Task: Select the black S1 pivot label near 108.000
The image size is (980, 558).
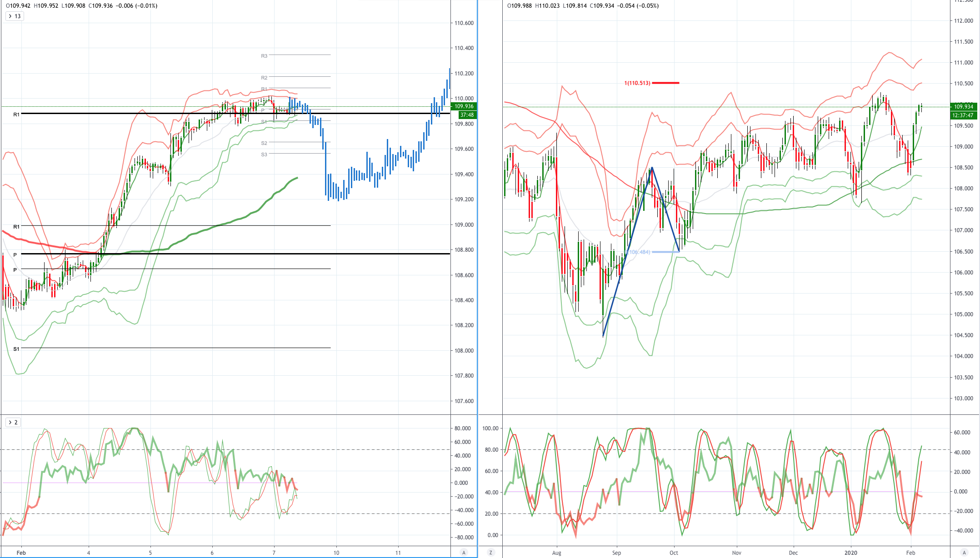Action: click(16, 349)
